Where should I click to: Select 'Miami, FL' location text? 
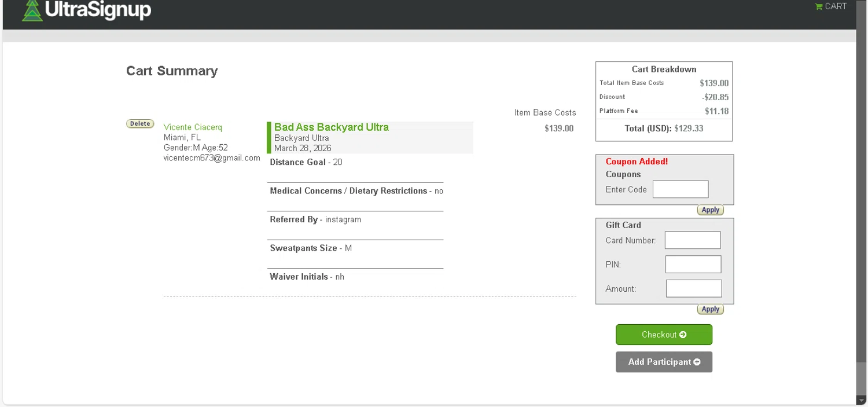(182, 137)
